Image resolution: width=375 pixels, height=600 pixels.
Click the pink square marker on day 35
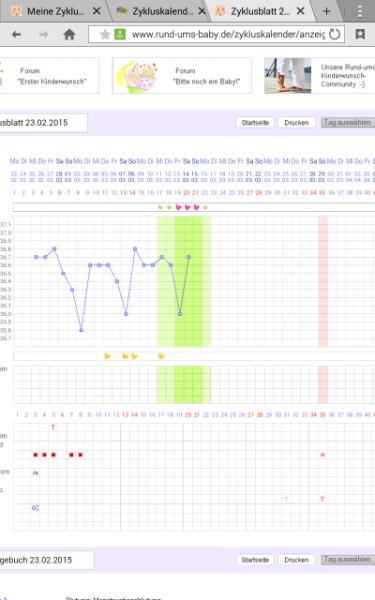coord(323,455)
